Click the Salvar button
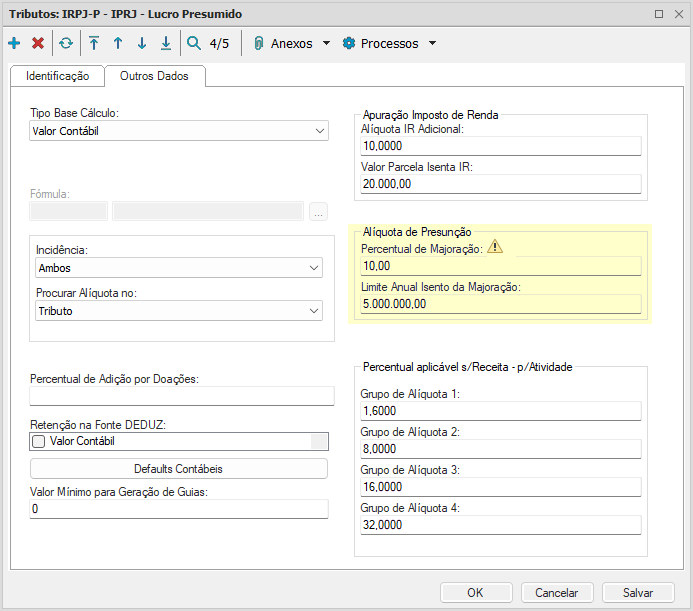The height and width of the screenshot is (611, 693). [x=638, y=593]
